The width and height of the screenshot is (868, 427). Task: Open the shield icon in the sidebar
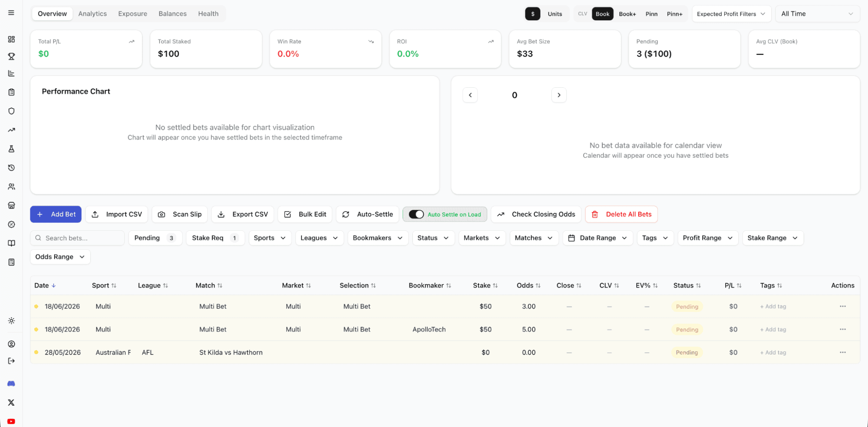[x=11, y=111]
